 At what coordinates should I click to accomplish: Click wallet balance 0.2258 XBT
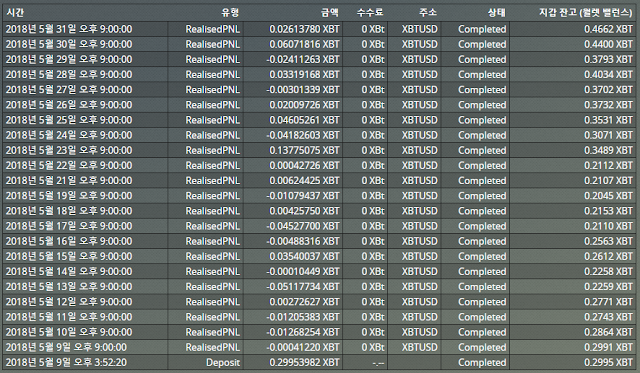coord(609,271)
